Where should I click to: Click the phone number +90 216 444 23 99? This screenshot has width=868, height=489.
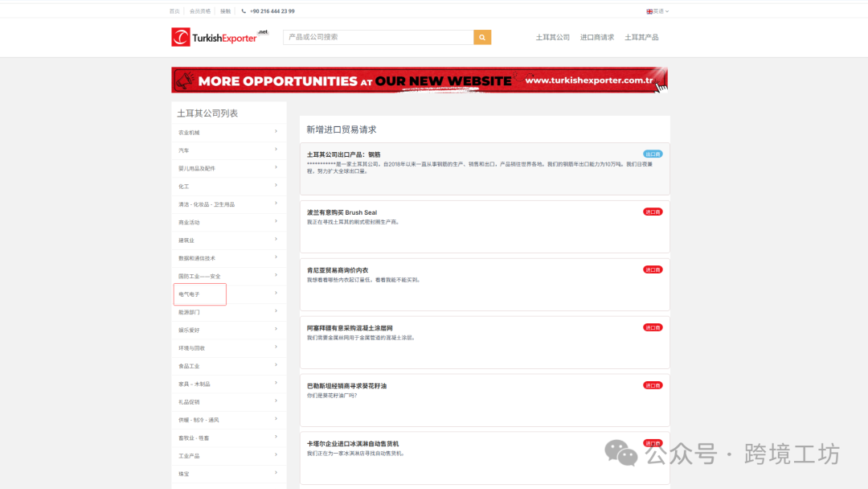272,11
